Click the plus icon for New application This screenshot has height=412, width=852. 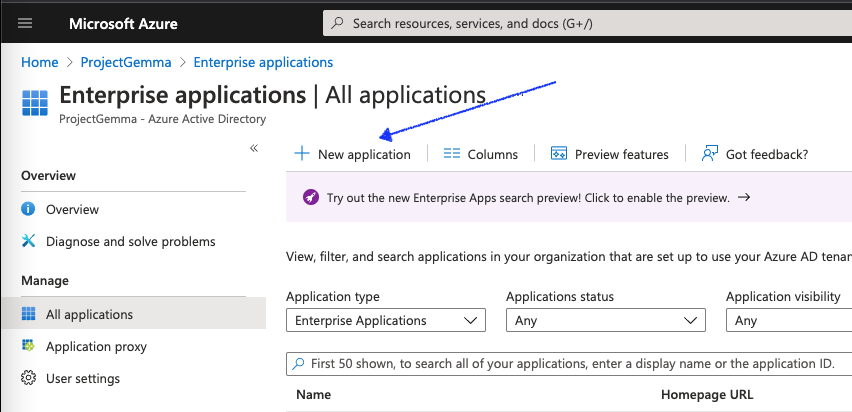pyautogui.click(x=302, y=154)
